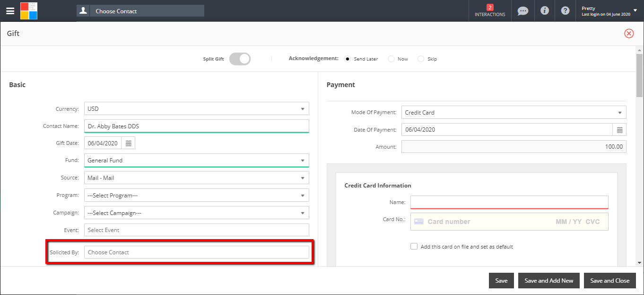Close the Gift form with red X
644x295 pixels.
coord(629,33)
